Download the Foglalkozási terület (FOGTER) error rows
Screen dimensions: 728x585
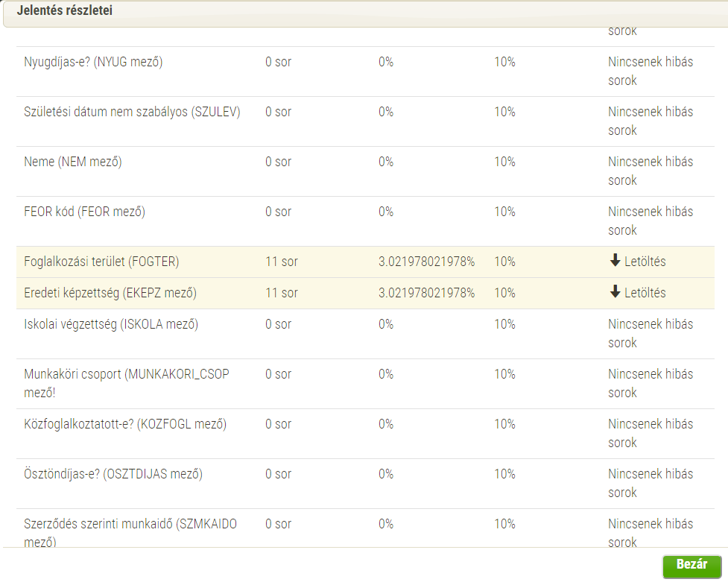(638, 262)
